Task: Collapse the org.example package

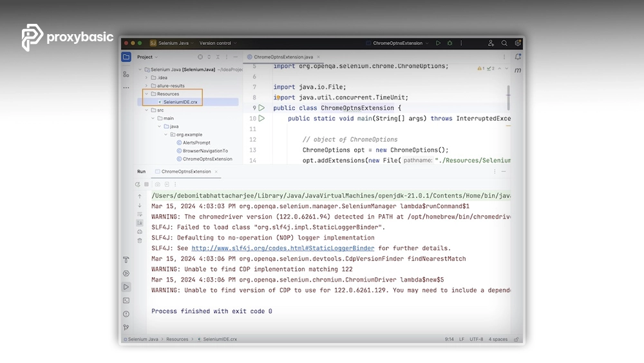Action: pos(166,134)
